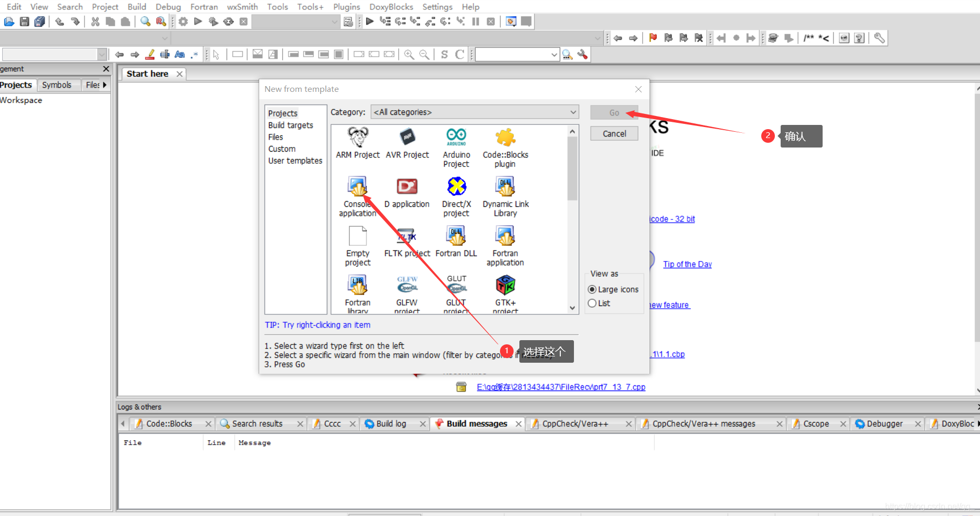Open the Plugins menu
Image resolution: width=980 pixels, height=516 pixels.
pos(346,7)
